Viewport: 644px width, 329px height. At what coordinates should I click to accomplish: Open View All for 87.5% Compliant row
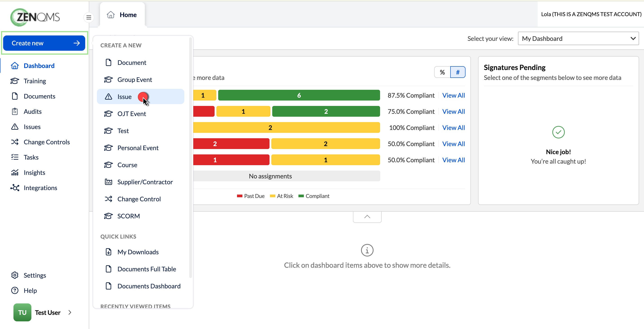(453, 95)
